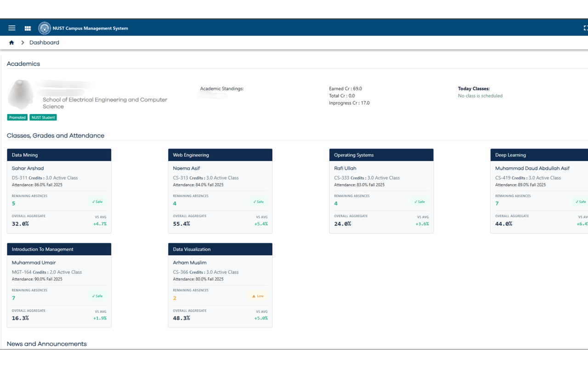Click the Promoted status badge
588x368 pixels.
tap(17, 117)
